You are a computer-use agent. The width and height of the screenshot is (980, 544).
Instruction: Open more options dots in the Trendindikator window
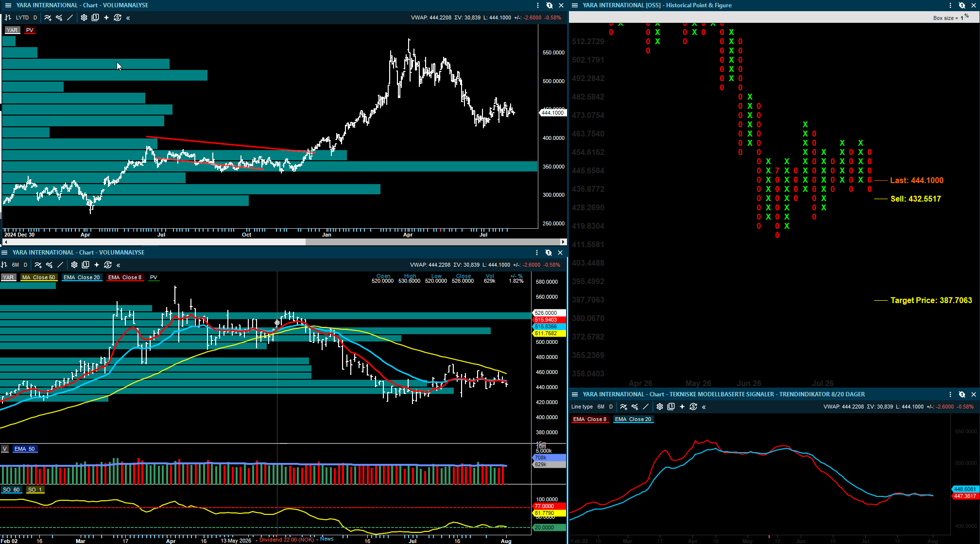click(950, 394)
